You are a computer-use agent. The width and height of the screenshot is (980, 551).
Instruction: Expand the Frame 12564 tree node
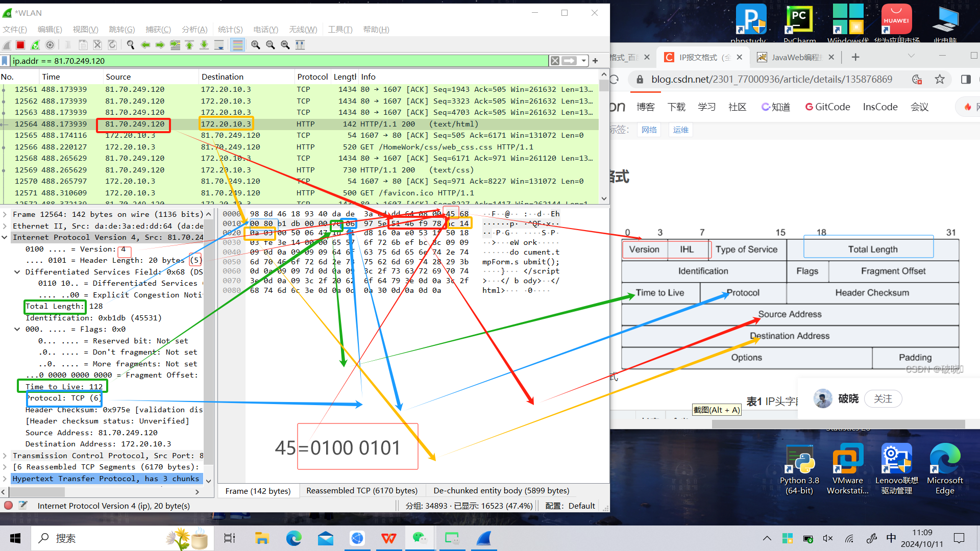pyautogui.click(x=5, y=214)
